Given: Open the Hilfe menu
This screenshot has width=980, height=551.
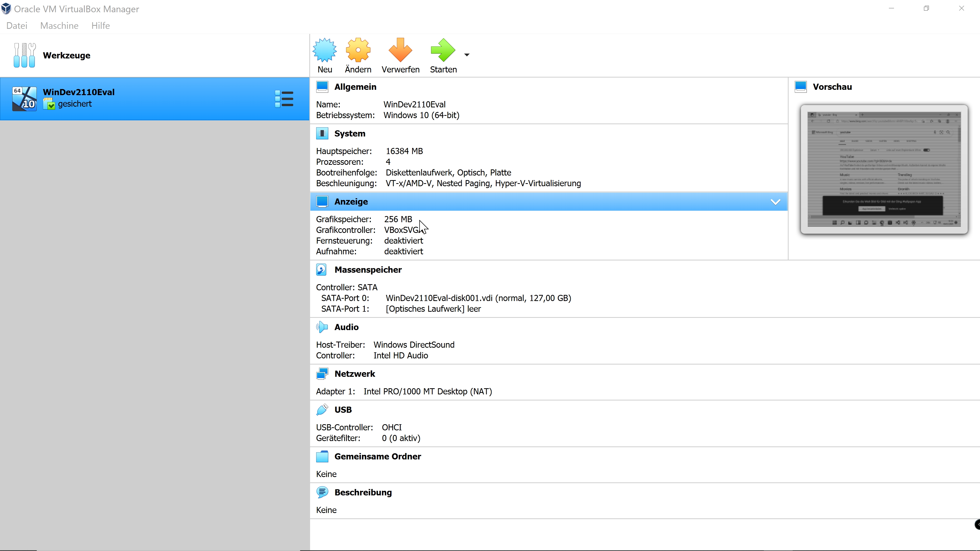Looking at the screenshot, I should (101, 26).
